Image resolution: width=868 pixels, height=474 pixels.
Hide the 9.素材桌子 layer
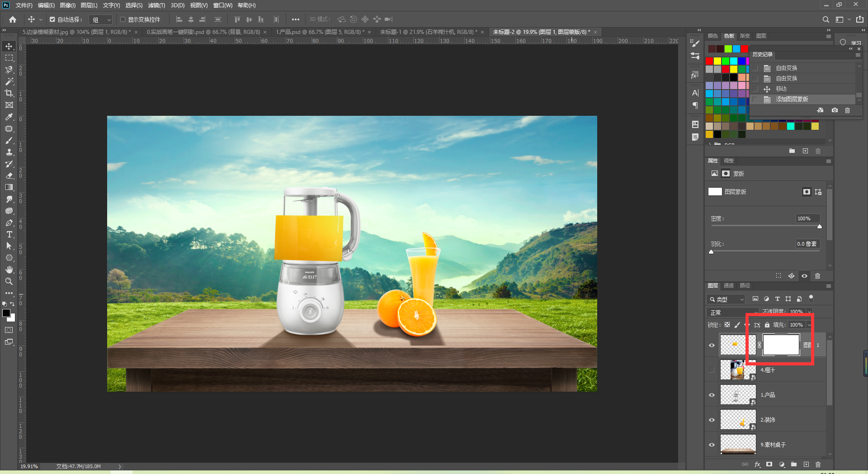(x=712, y=445)
